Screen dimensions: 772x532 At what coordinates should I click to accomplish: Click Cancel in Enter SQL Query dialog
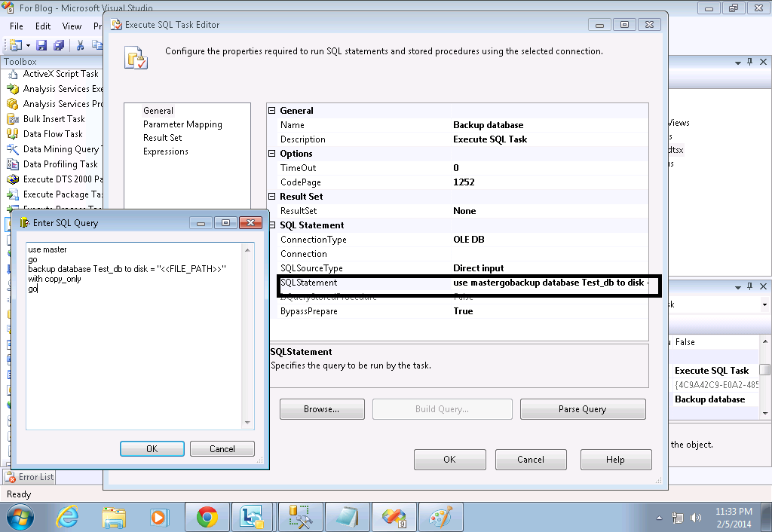pyautogui.click(x=222, y=449)
